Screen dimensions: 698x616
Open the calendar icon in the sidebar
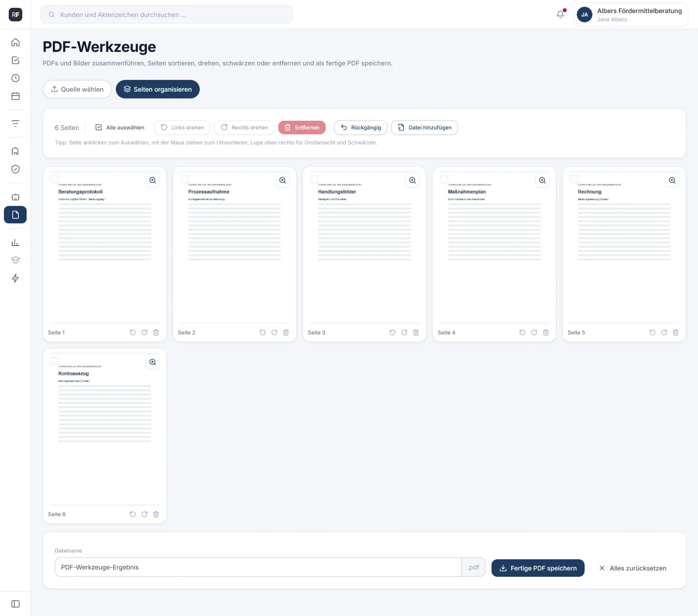15,96
